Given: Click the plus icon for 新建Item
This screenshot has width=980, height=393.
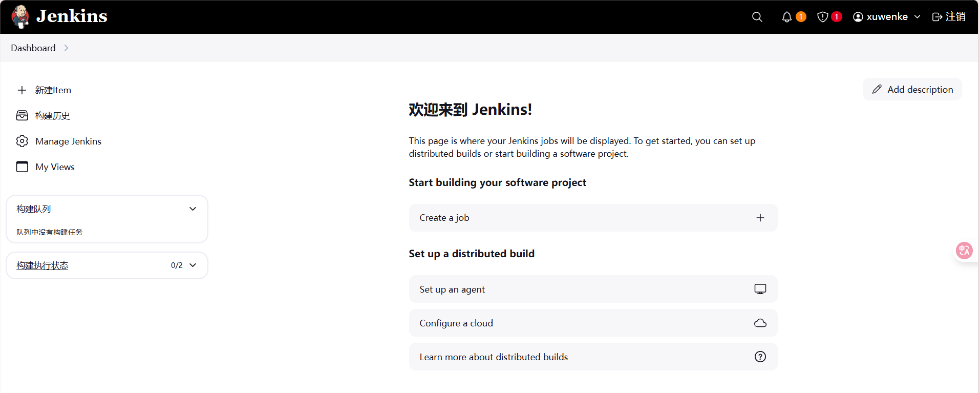Looking at the screenshot, I should [22, 90].
